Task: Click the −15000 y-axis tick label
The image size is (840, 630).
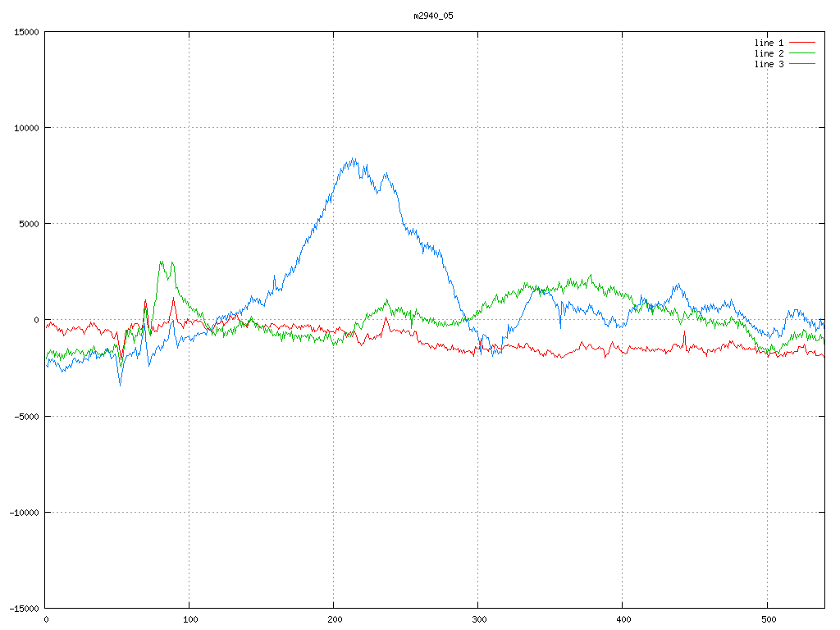Action: click(x=22, y=609)
